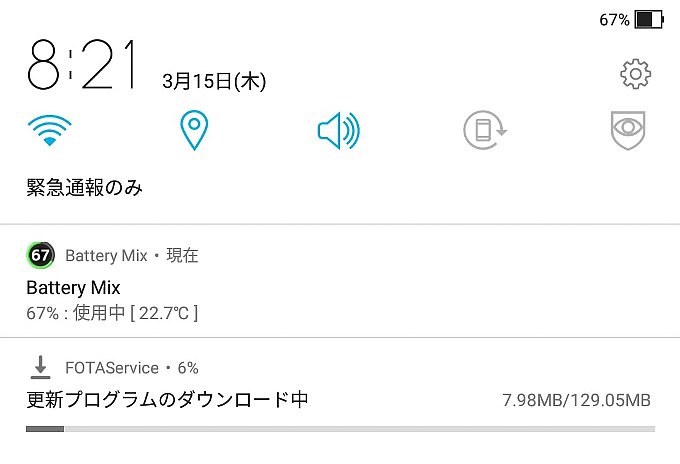Enable the auto-rotate screen icon
The image size is (680, 464).
(x=484, y=130)
